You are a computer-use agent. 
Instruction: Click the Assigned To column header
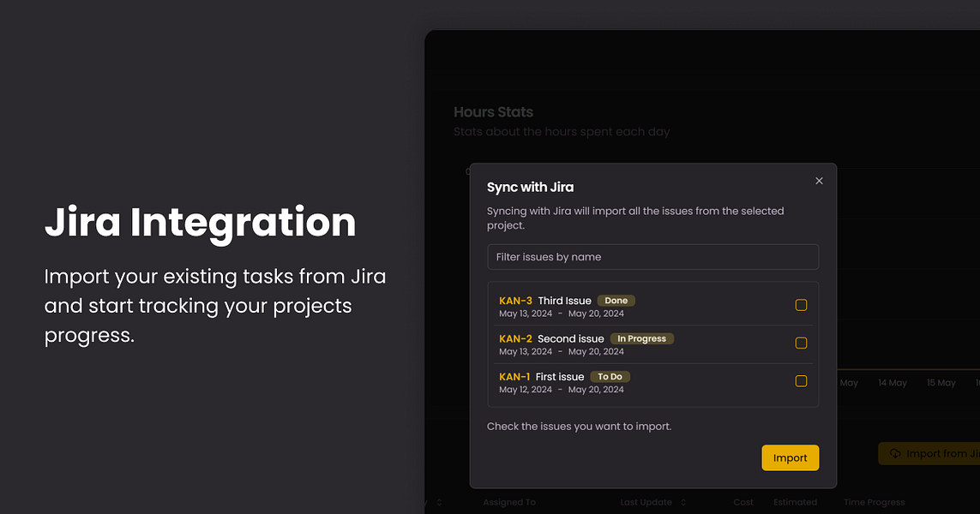pos(509,502)
